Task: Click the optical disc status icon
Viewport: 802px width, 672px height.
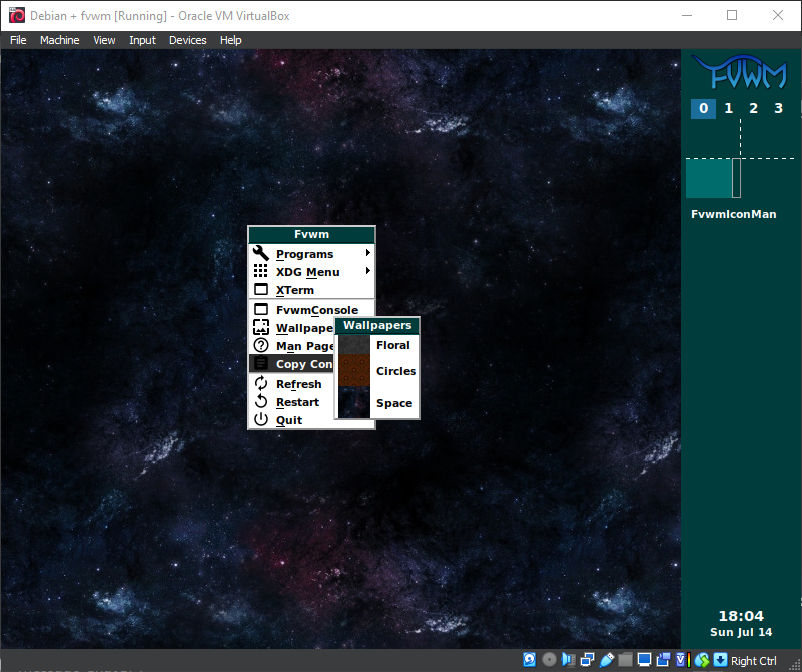Action: pyautogui.click(x=549, y=660)
